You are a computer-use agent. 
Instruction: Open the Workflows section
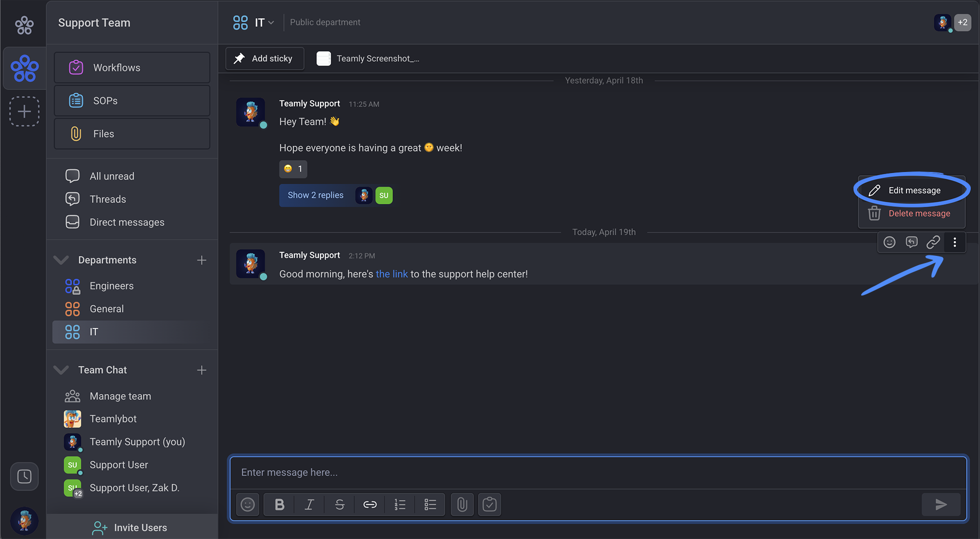point(132,67)
